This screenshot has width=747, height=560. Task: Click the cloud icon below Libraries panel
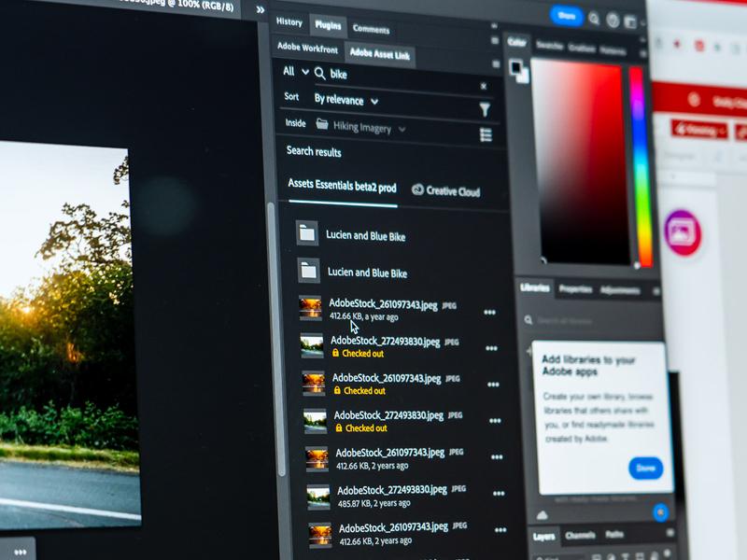click(543, 514)
